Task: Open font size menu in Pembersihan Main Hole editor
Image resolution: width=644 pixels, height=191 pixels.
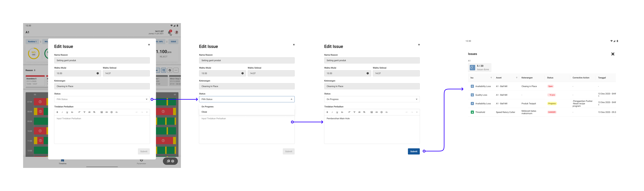Action: click(x=342, y=112)
